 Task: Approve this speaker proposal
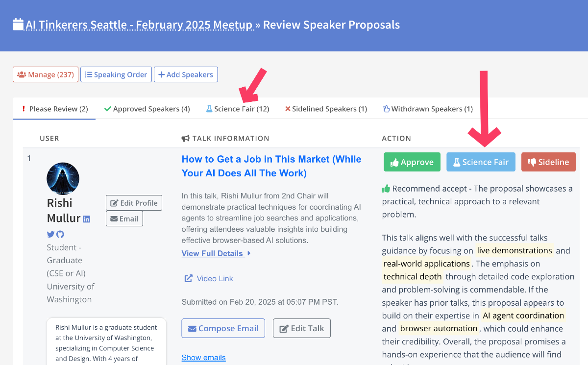tap(412, 162)
